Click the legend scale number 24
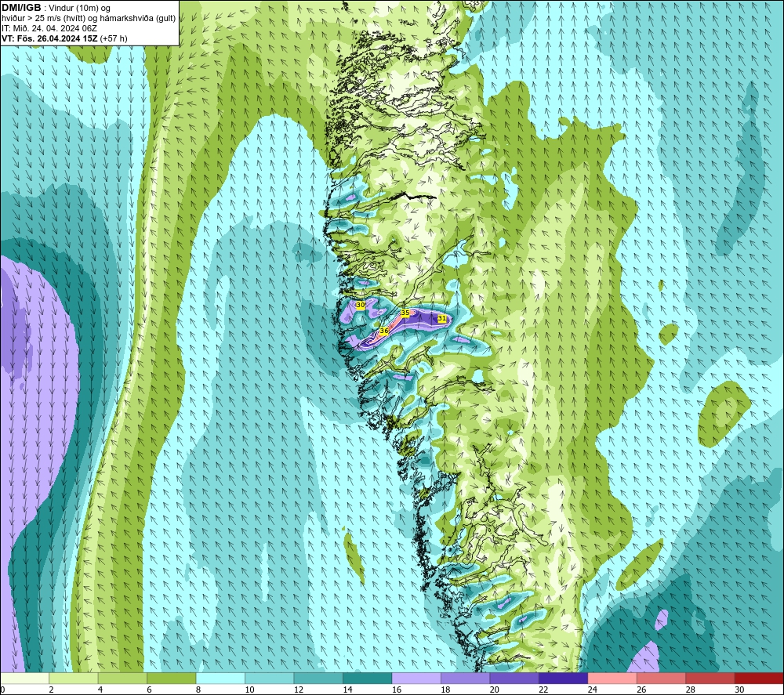 coord(592,690)
